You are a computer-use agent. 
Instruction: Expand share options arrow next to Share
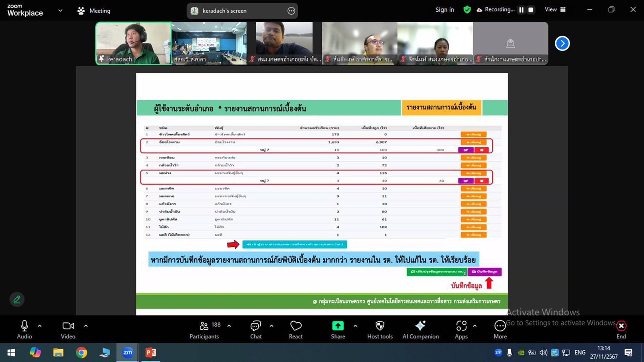(355, 326)
